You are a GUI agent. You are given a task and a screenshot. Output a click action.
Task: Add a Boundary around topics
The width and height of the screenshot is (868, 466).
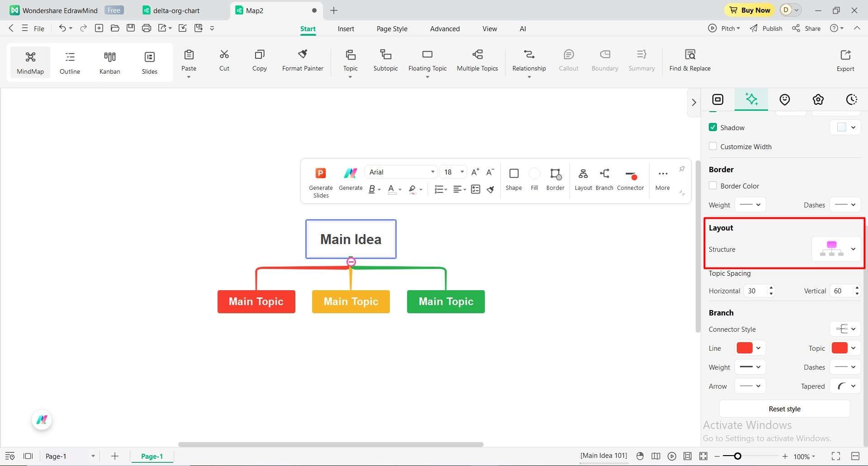click(x=604, y=60)
